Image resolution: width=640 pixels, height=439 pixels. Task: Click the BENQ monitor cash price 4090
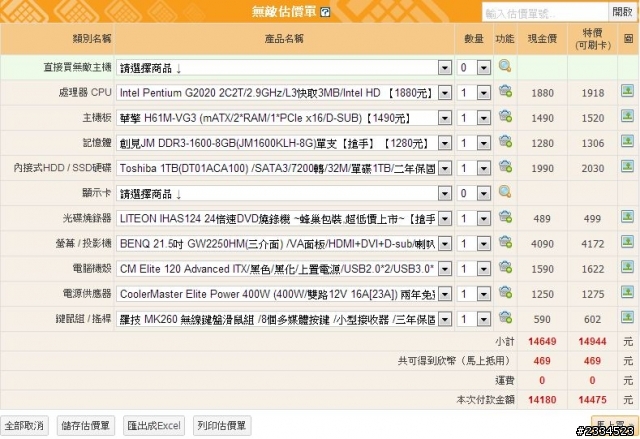(x=542, y=244)
